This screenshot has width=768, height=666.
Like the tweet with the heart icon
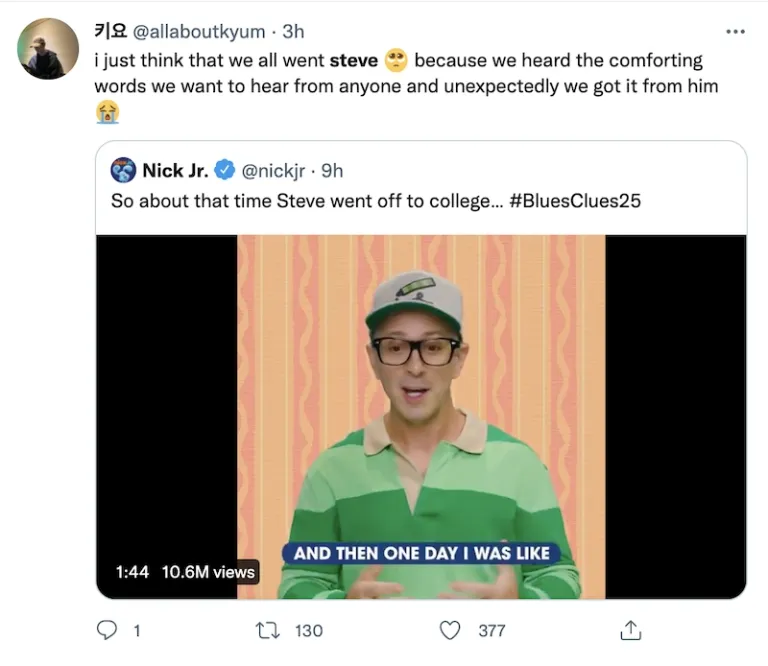(x=451, y=630)
